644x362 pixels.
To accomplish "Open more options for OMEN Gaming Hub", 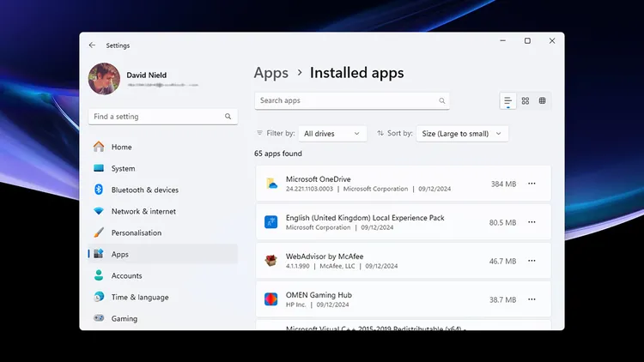I will pyautogui.click(x=532, y=299).
